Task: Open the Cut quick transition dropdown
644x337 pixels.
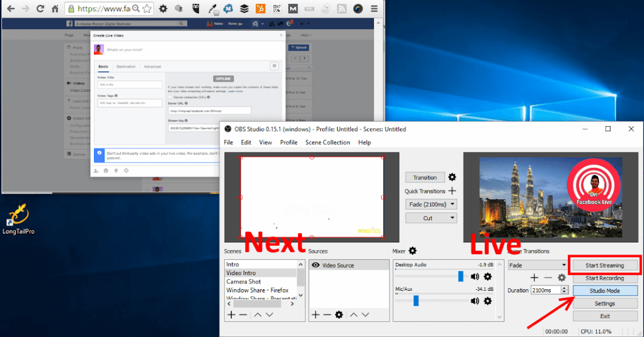Action: 431,218
